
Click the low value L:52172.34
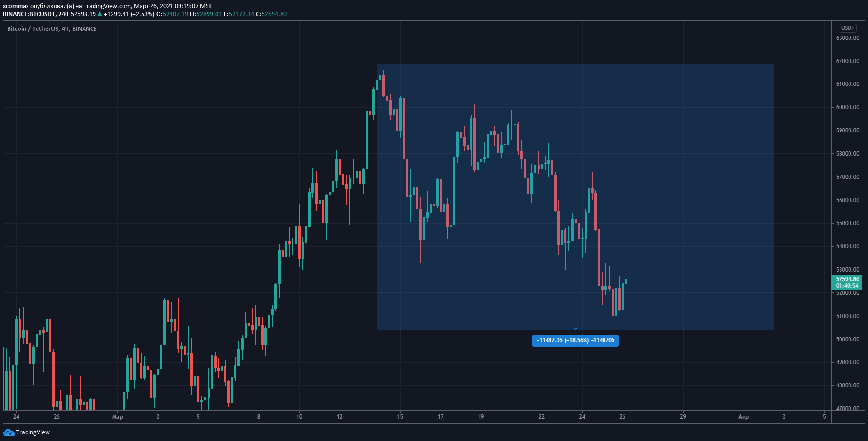[238, 14]
